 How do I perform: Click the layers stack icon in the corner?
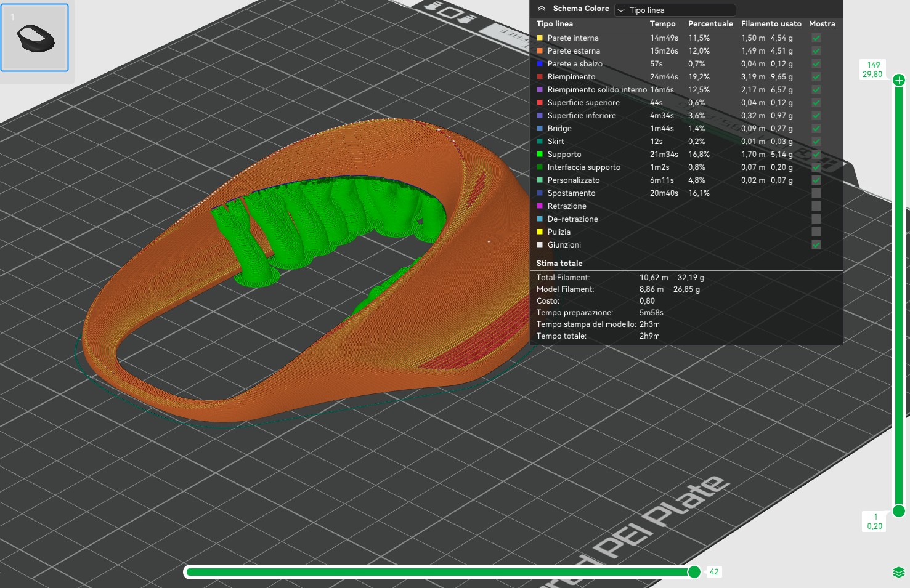pyautogui.click(x=898, y=573)
